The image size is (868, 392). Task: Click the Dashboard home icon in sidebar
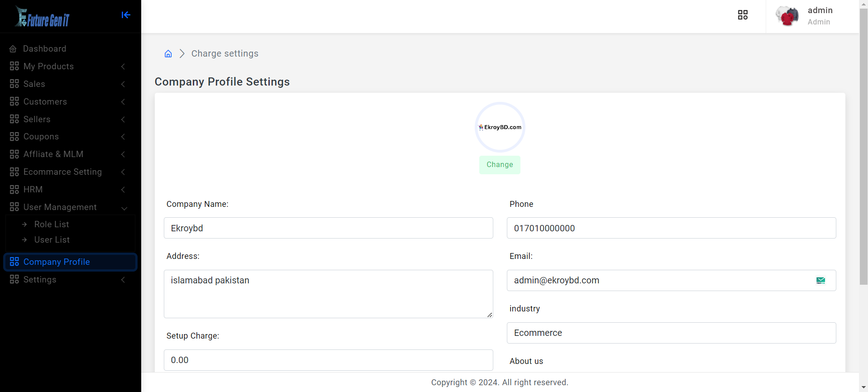point(13,49)
